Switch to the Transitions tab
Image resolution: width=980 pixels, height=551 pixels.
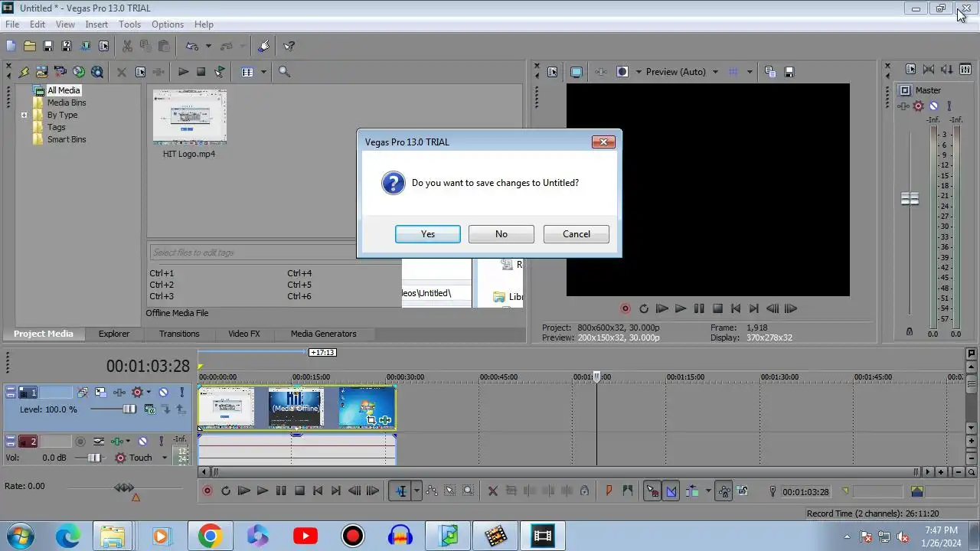[x=179, y=334]
